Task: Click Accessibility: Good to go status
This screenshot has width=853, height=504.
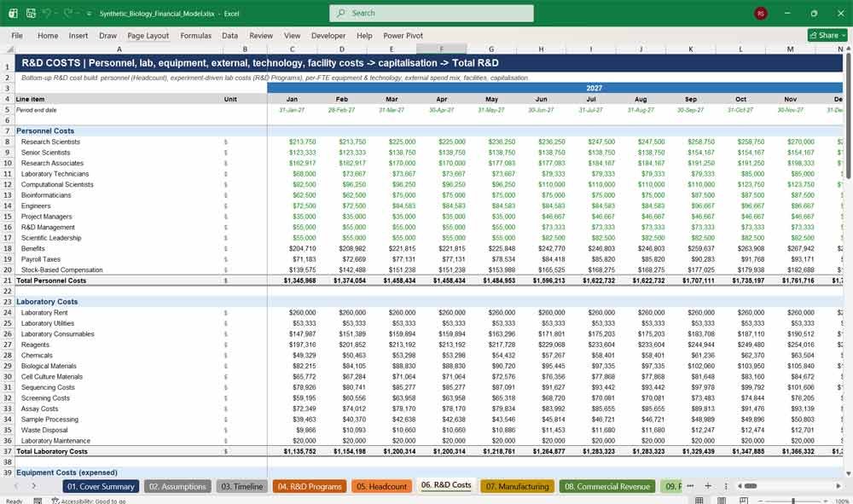Action: pos(89,501)
